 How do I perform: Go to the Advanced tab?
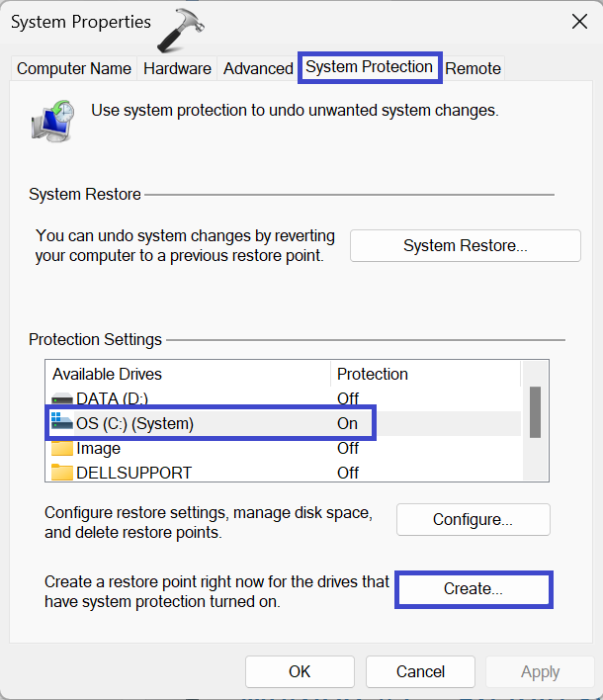point(258,68)
